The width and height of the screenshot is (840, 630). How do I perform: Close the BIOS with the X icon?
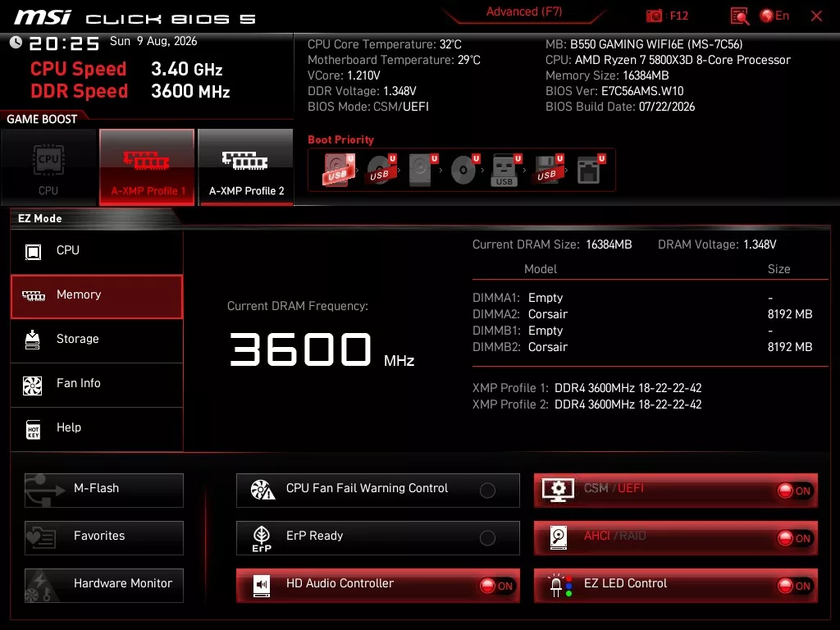click(x=816, y=16)
